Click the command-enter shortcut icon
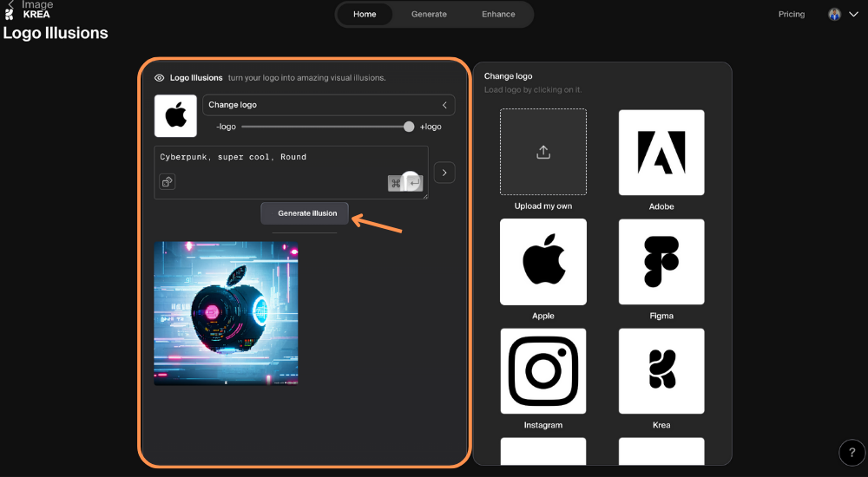 (405, 183)
